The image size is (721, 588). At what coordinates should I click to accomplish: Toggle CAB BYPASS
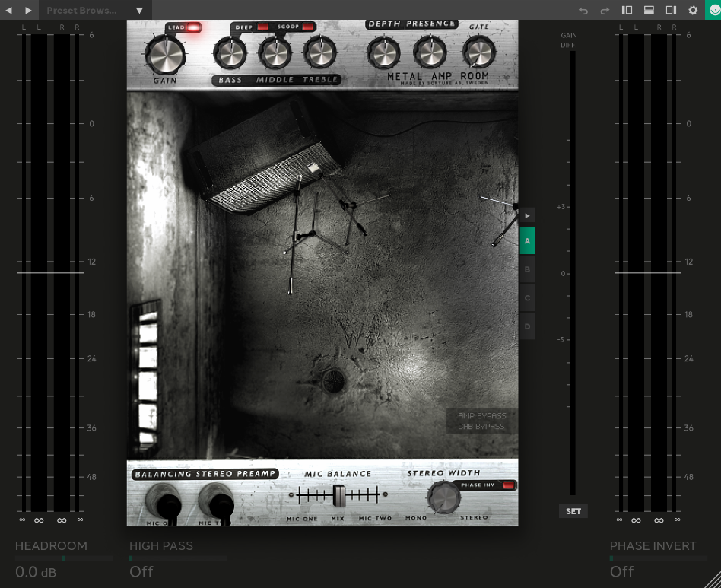click(481, 427)
